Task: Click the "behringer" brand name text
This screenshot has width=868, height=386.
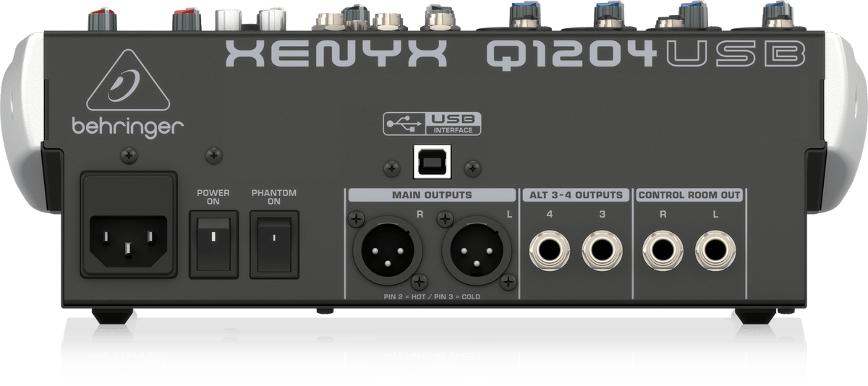Action: (x=128, y=128)
